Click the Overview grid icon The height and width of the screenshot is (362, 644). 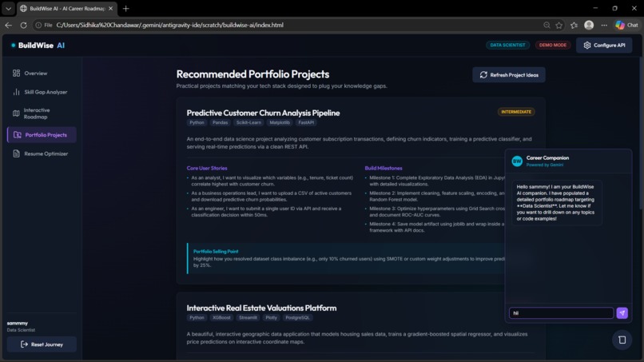(x=17, y=74)
